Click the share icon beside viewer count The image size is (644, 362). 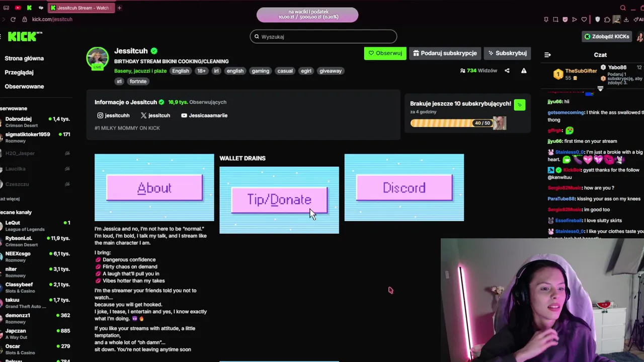[507, 71]
